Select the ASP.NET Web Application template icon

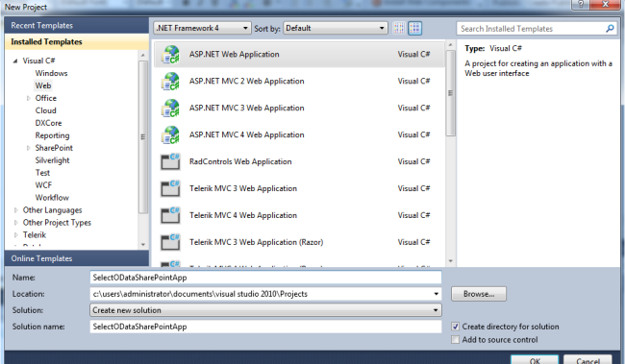click(x=170, y=55)
